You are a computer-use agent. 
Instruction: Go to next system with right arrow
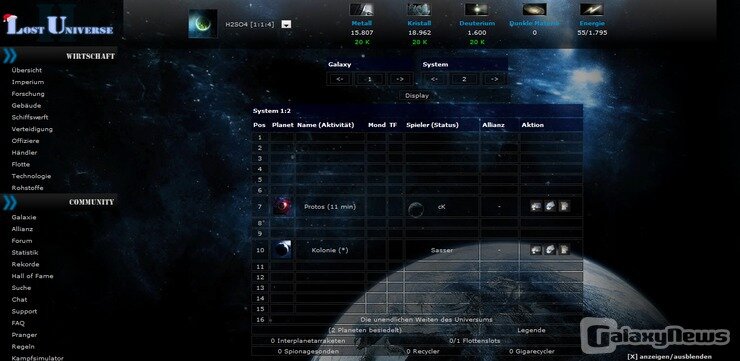click(x=494, y=79)
